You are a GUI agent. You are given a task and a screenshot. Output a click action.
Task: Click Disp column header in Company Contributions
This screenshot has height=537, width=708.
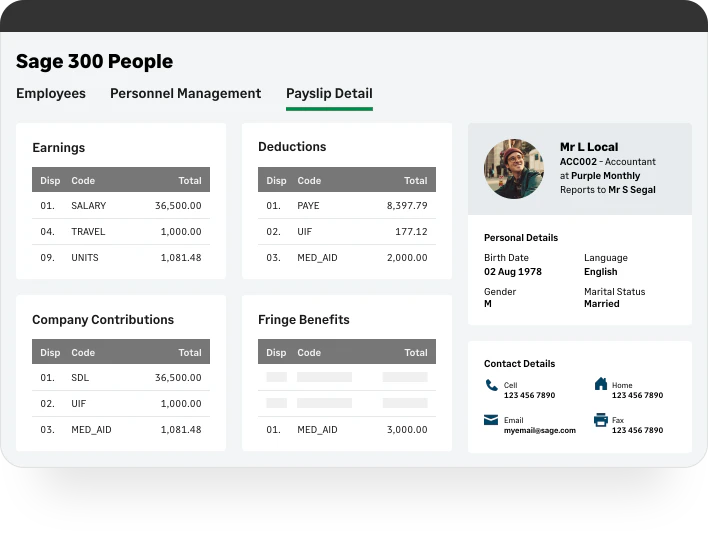coord(50,353)
